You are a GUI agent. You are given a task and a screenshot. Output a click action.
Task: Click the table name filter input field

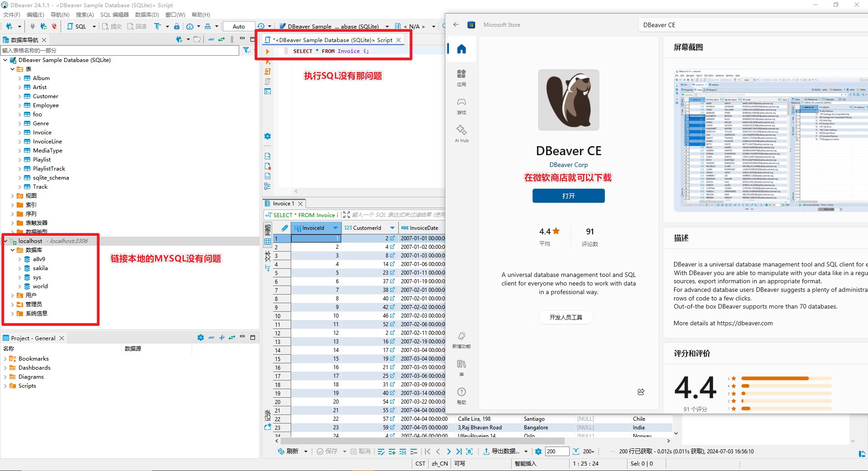[x=120, y=50]
